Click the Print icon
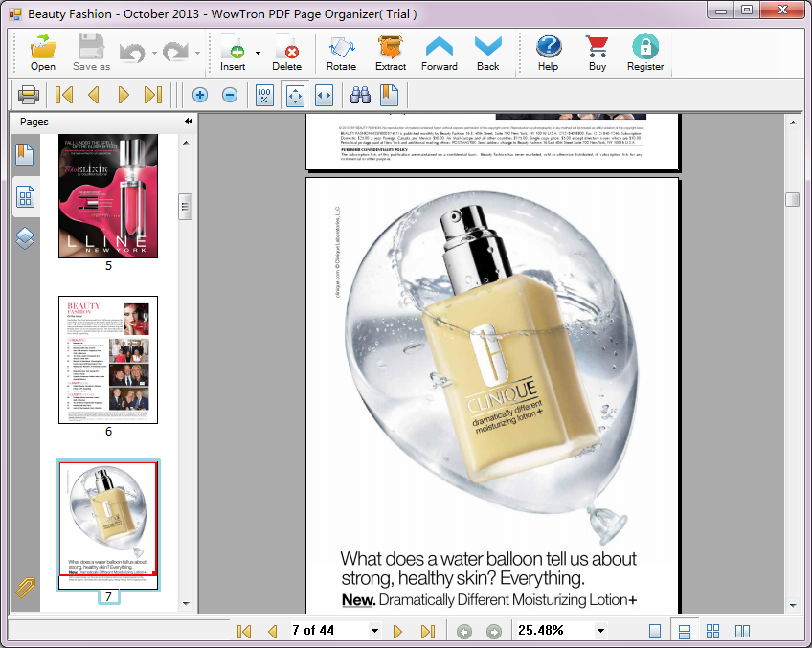The image size is (812, 648). tap(28, 95)
